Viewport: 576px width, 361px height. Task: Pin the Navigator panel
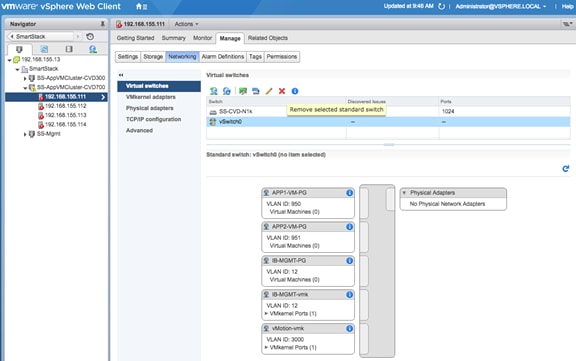coord(102,24)
